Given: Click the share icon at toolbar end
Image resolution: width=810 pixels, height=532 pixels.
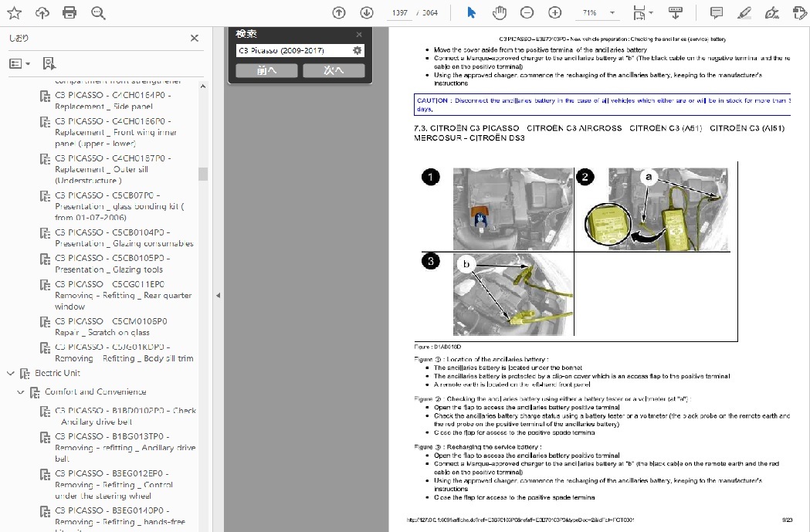Looking at the screenshot, I should [800, 13].
